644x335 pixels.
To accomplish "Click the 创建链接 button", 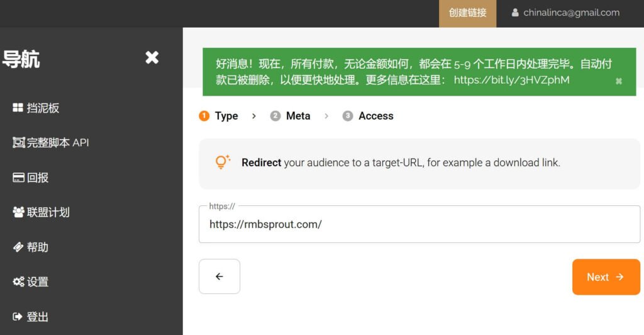I will pos(467,13).
